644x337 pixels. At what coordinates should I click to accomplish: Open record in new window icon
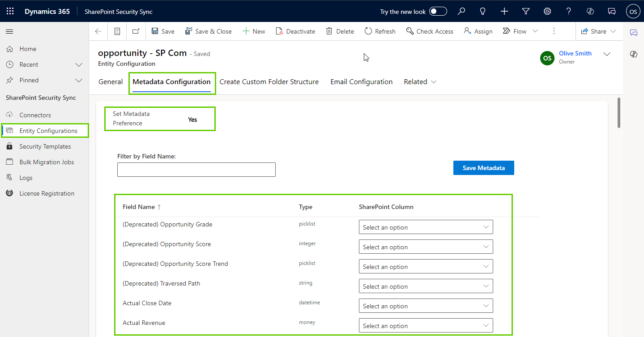(x=136, y=31)
